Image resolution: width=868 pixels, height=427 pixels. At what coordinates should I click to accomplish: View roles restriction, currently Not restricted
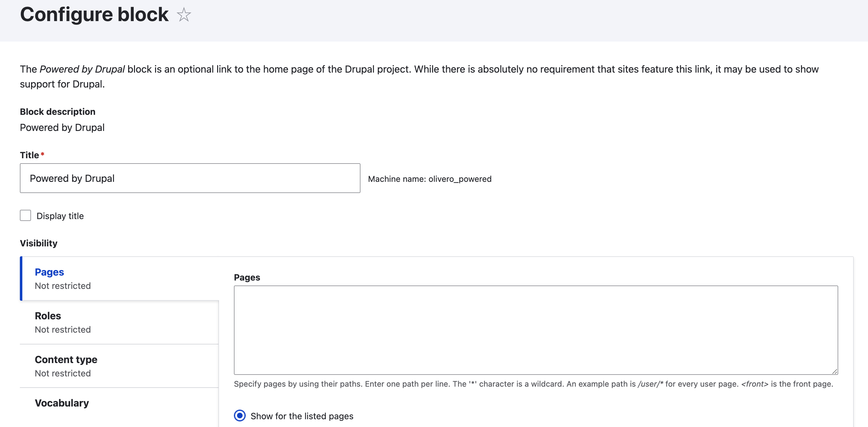pyautogui.click(x=62, y=329)
